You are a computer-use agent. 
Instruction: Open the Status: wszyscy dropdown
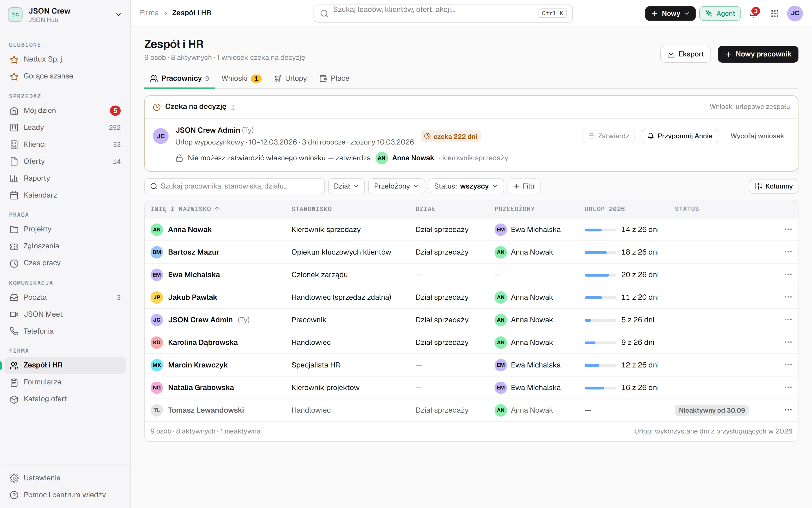coord(466,186)
